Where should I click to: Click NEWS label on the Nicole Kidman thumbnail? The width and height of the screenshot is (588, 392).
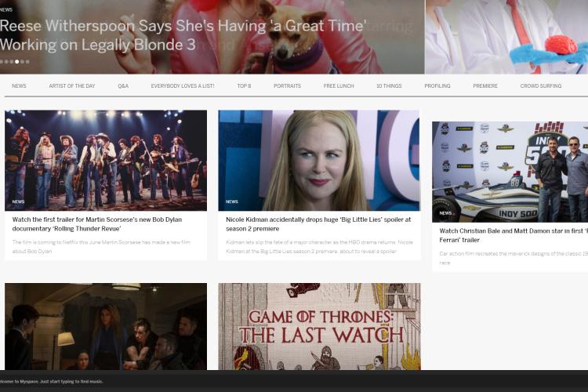click(x=232, y=201)
